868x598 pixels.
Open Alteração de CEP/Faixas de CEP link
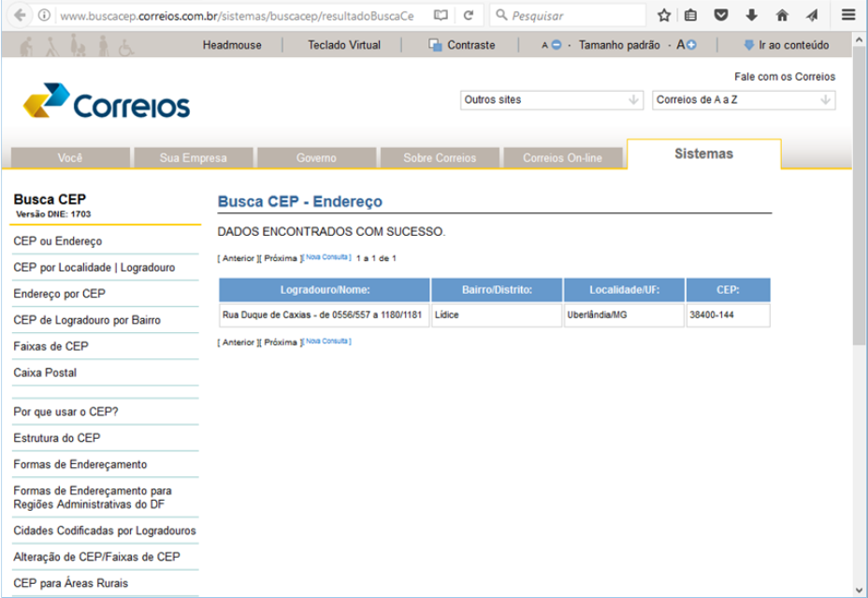click(97, 557)
